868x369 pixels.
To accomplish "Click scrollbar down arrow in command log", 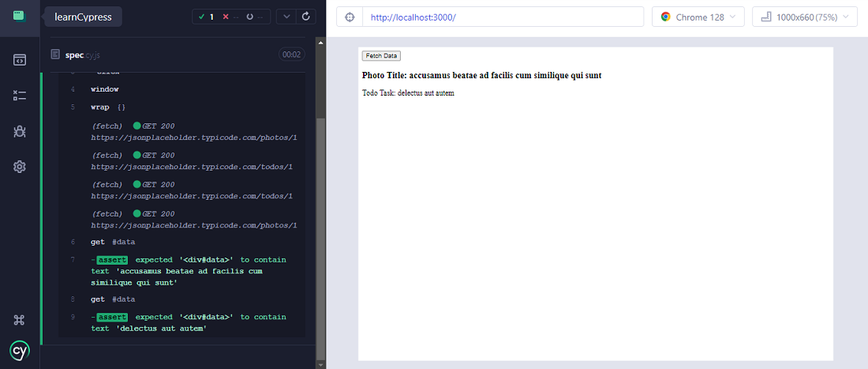I will click(320, 364).
